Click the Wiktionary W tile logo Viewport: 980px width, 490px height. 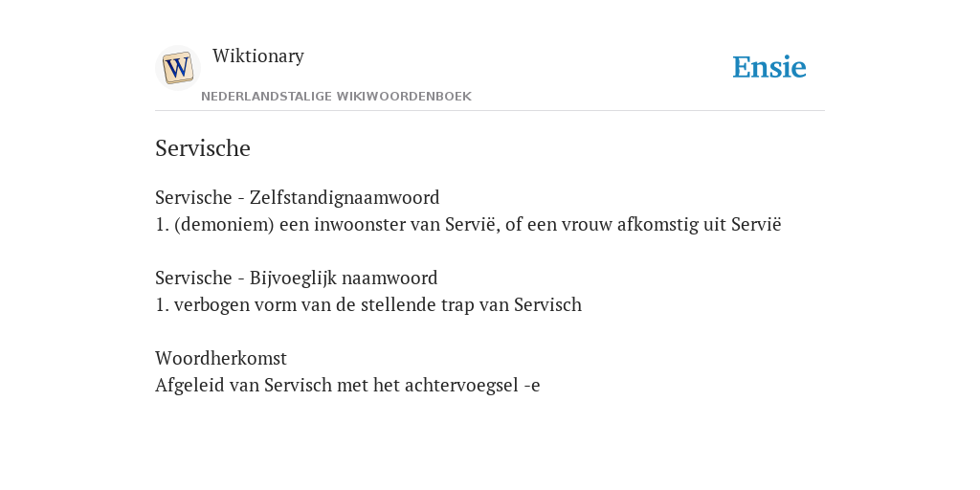click(x=177, y=68)
